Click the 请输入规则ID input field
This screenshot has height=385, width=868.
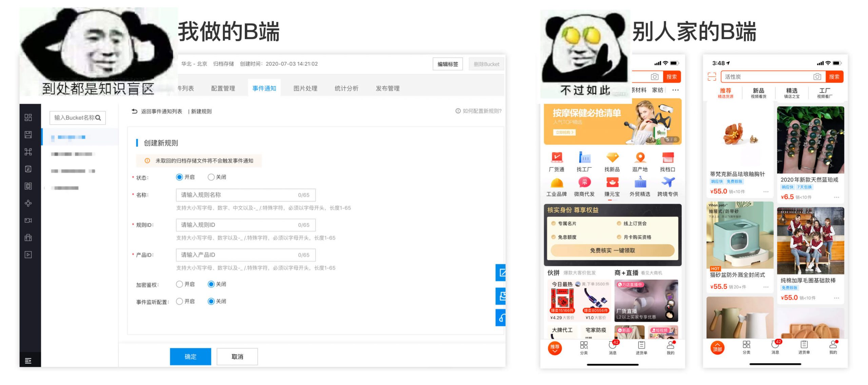245,225
